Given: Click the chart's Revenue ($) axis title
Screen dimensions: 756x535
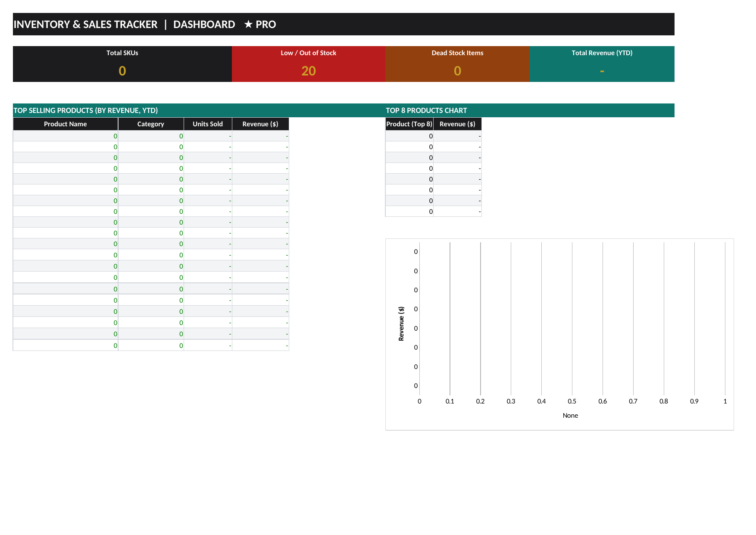Looking at the screenshot, I should [401, 324].
